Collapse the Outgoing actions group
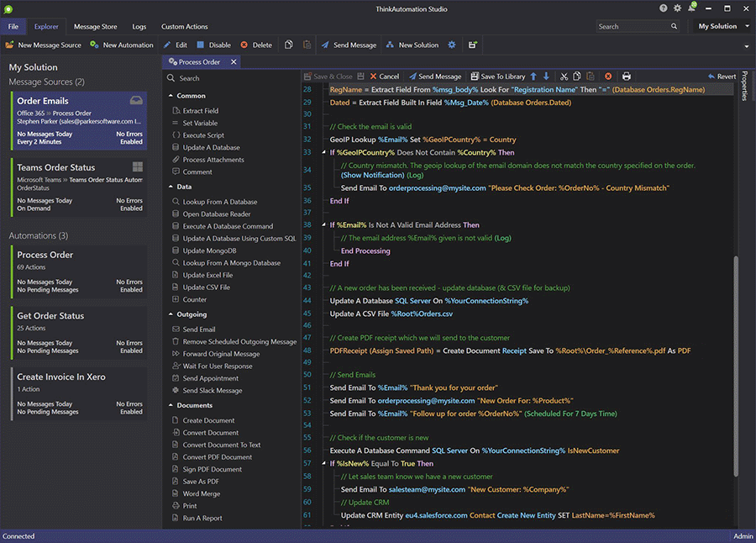Image resolution: width=756 pixels, height=543 pixels. 171,314
